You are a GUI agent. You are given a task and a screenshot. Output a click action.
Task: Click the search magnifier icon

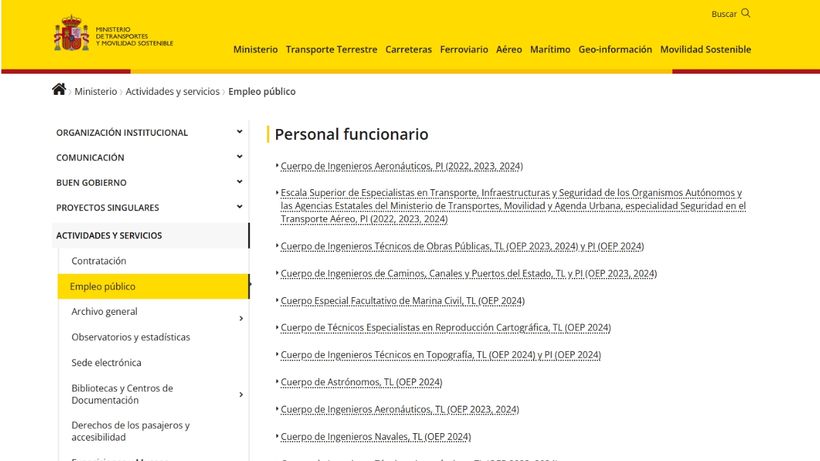pos(745,13)
